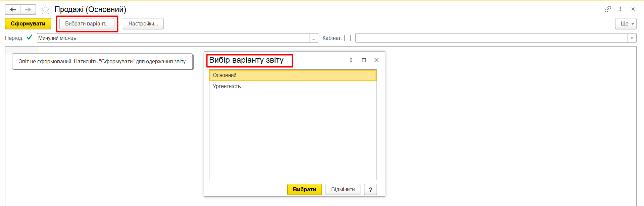Click the back navigation arrow
Screen dimensions: 644x206
click(x=13, y=9)
